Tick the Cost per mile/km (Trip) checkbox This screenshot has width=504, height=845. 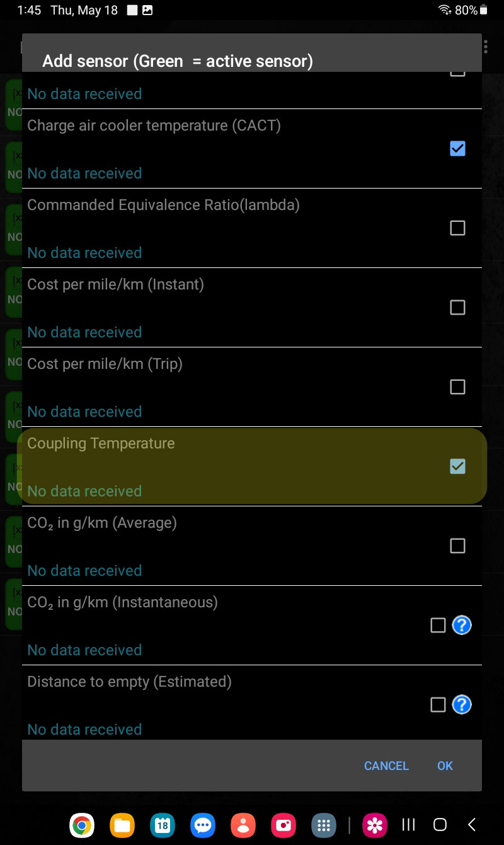[457, 387]
